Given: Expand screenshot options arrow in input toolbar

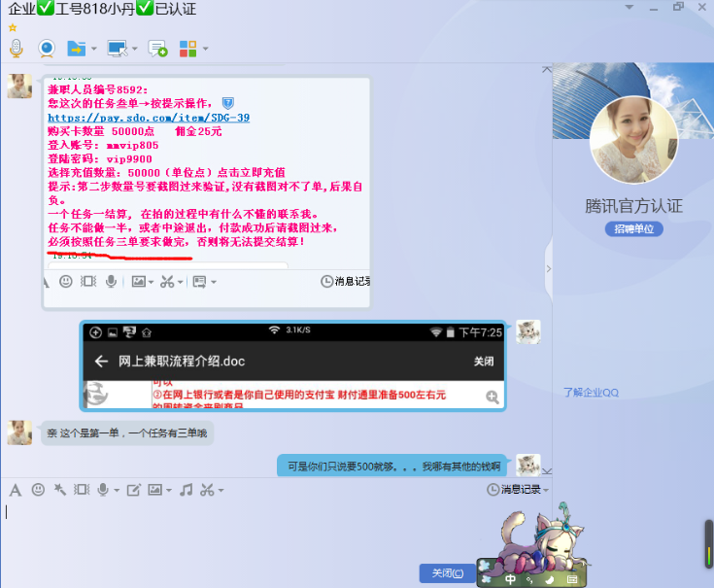Looking at the screenshot, I should [x=221, y=491].
